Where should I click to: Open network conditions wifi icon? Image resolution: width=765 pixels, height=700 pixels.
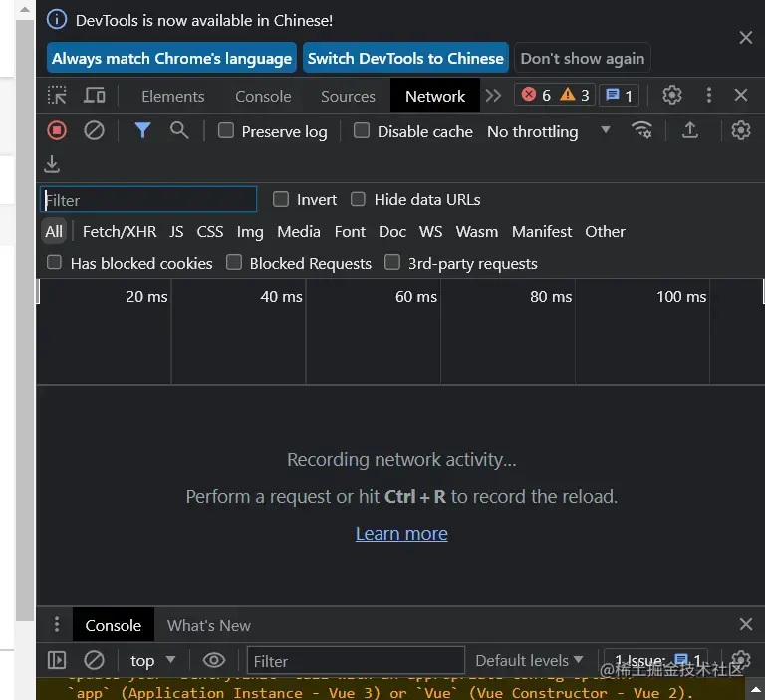(641, 130)
